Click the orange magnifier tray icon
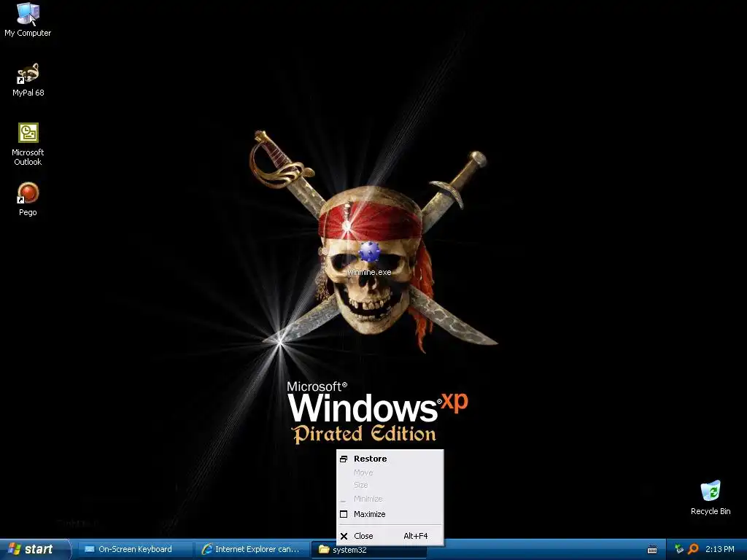 [693, 549]
